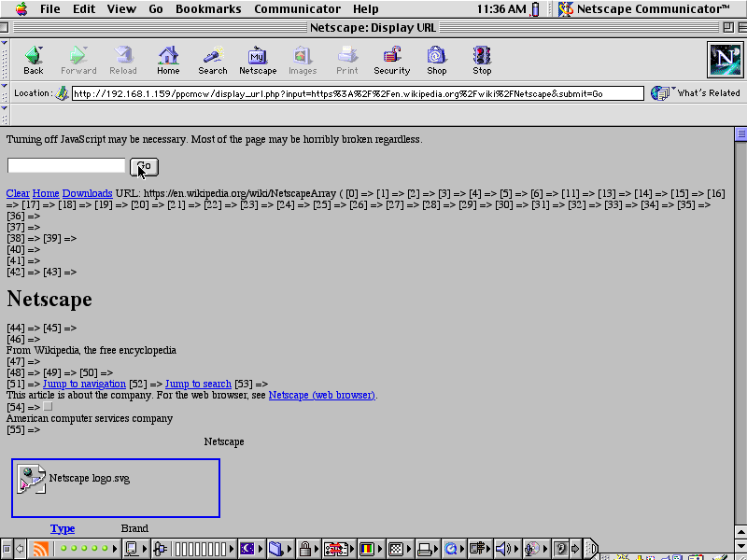Image resolution: width=747 pixels, height=560 pixels.
Task: Click the orange RSS-style control strip icon
Action: click(41, 549)
